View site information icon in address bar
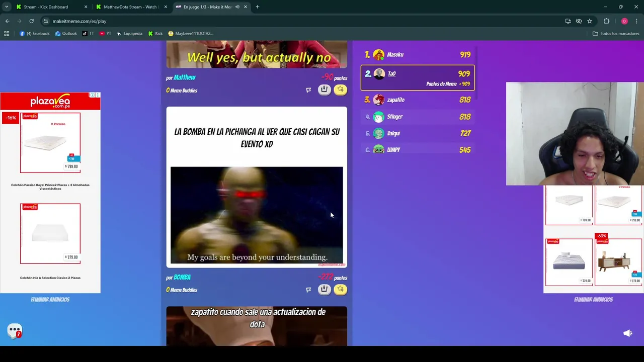 pos(46,21)
